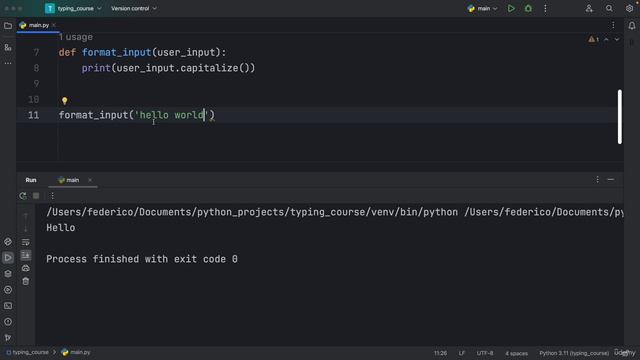
Task: Click the 'hello world' string on line 11
Action: (171, 115)
